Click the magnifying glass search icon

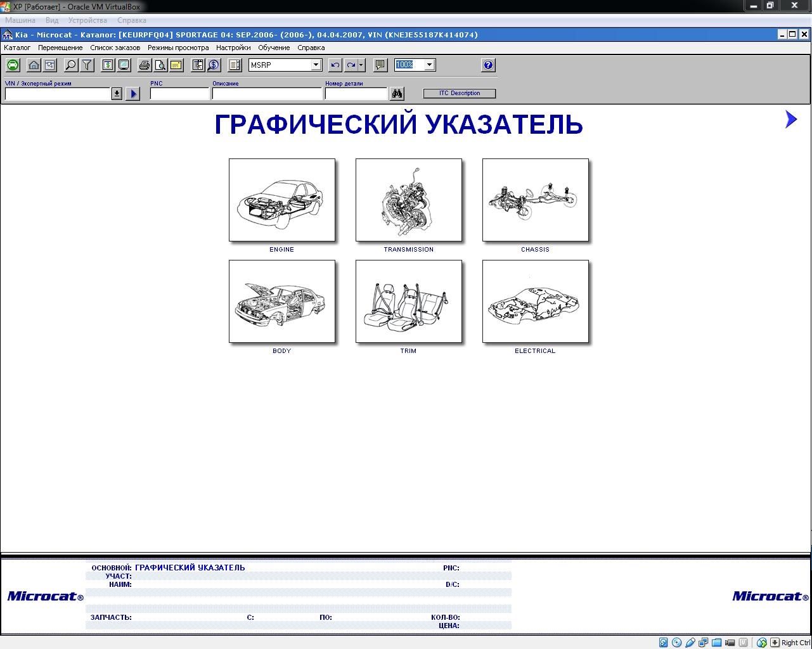tap(71, 65)
